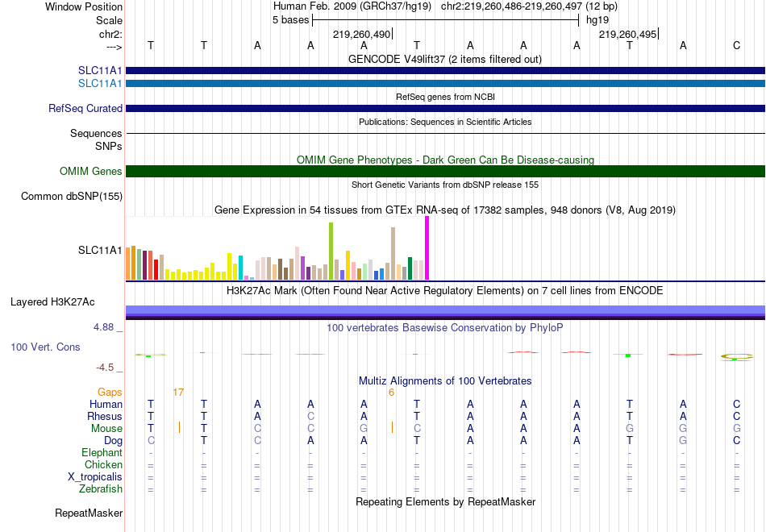Select the Sequences track label
The image size is (766, 532).
[96, 133]
